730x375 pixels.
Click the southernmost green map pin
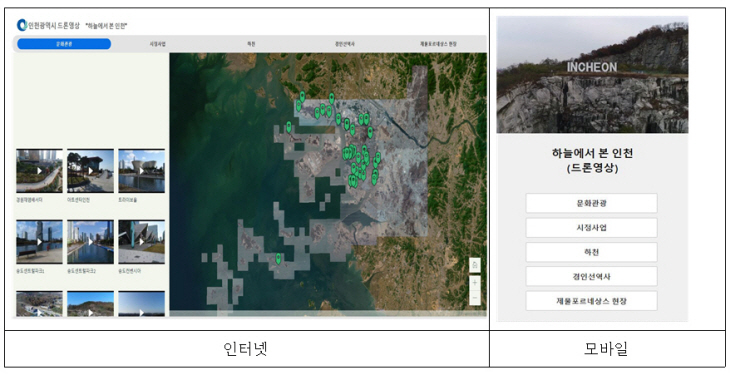point(278,259)
